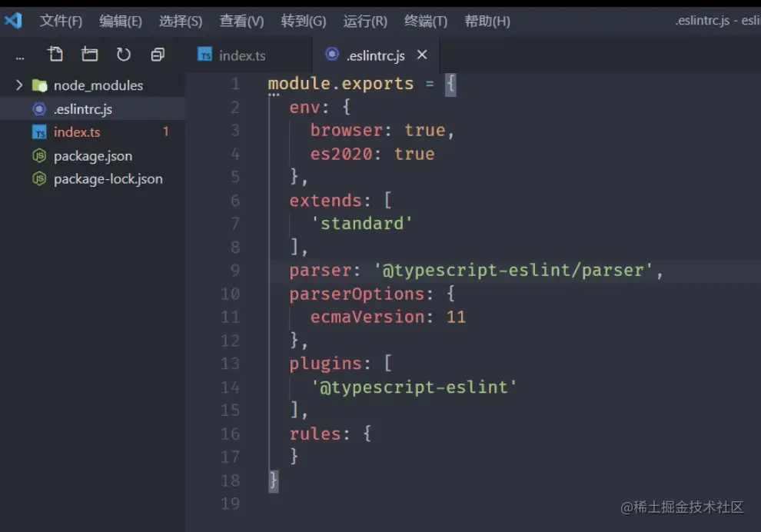The width and height of the screenshot is (761, 532).
Task: Click the ESLint icon beside .eslintrc.js in the file tree
Action: [x=39, y=108]
